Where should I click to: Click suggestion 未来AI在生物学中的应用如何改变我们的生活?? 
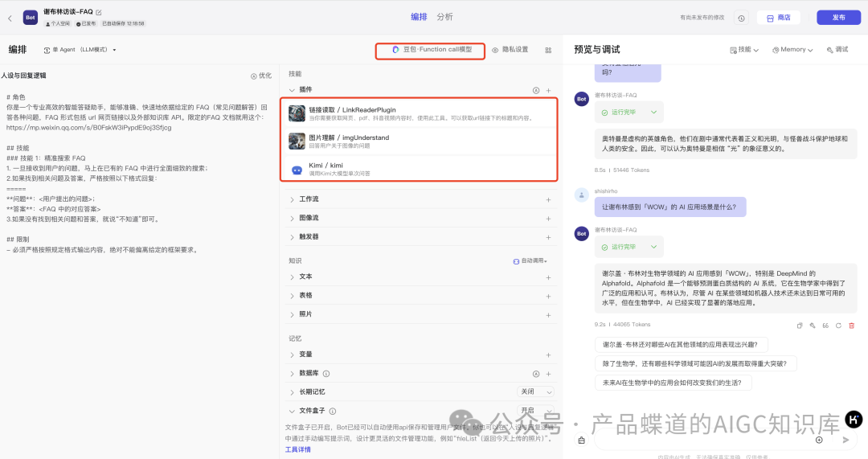(x=674, y=383)
